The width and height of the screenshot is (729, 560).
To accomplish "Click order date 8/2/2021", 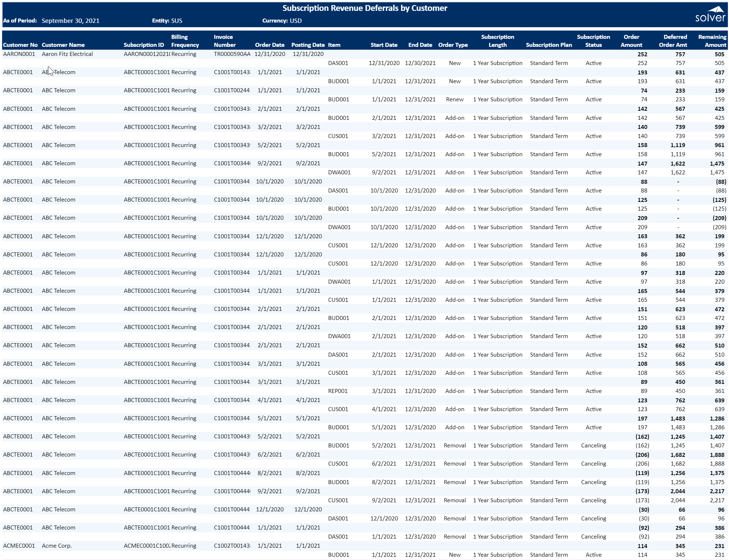I will click(x=270, y=473).
